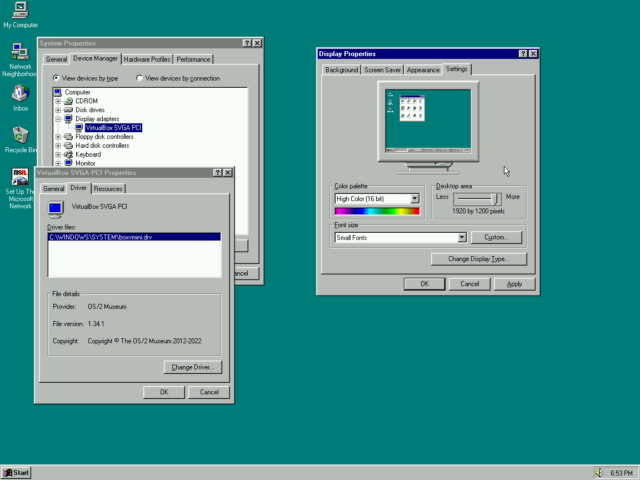
Task: Select View devices by type radio button
Action: [56, 78]
